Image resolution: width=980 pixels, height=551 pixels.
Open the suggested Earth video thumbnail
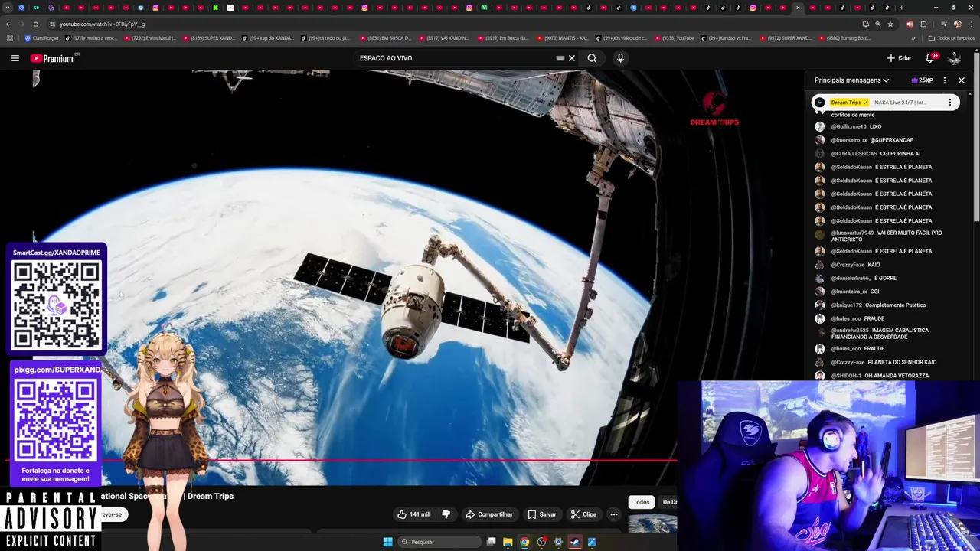(x=652, y=524)
